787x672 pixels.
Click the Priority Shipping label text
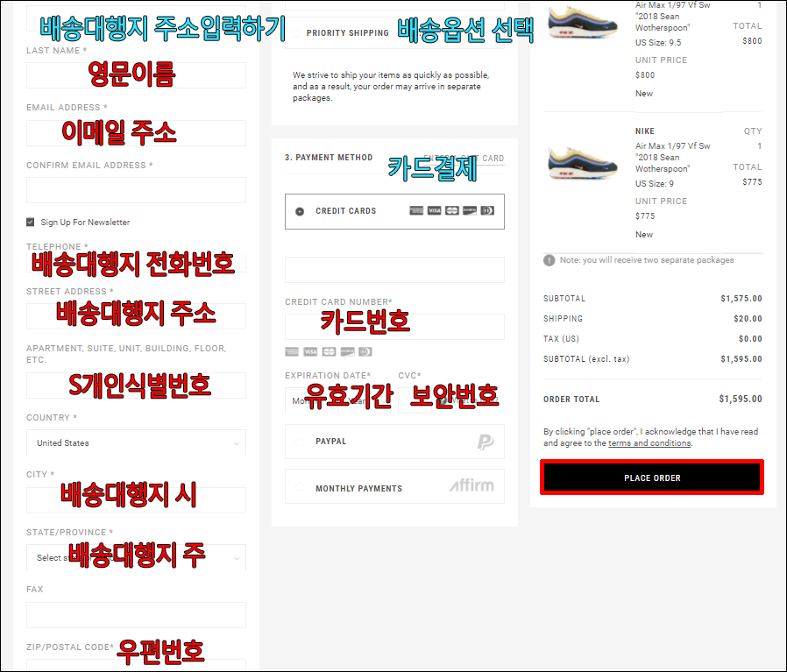click(x=347, y=33)
